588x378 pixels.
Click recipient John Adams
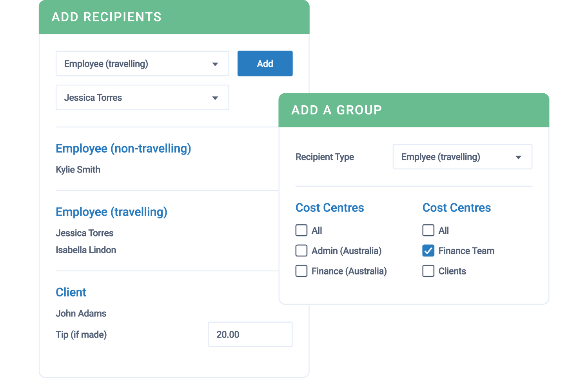coord(81,313)
